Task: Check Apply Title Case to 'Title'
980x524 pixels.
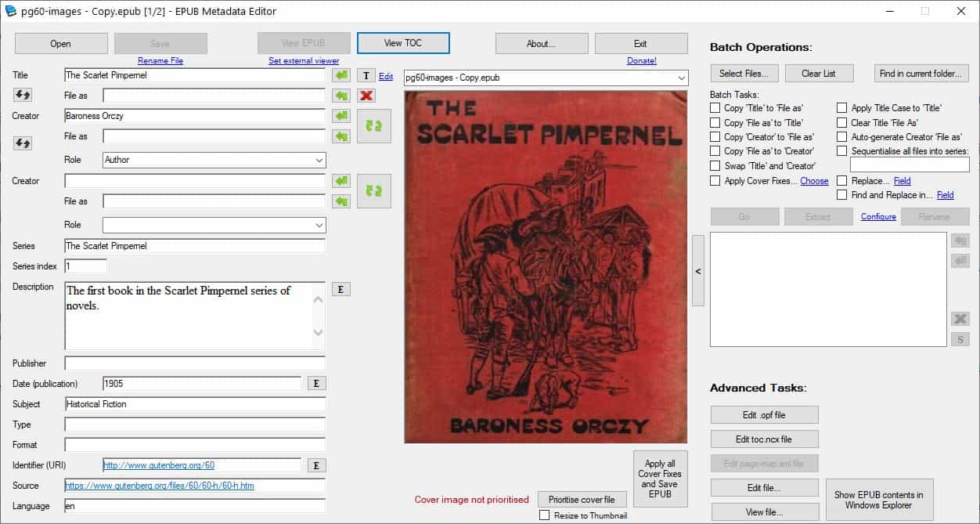Action: (842, 108)
